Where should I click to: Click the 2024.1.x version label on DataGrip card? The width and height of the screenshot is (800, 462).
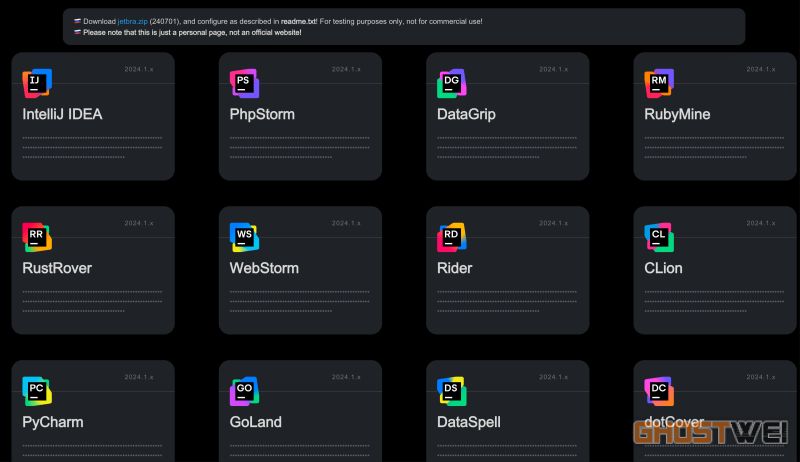(553, 69)
